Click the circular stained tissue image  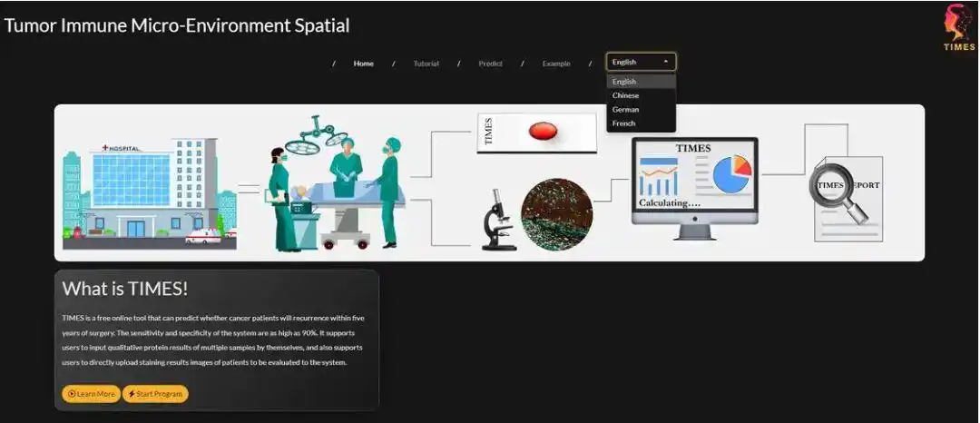(x=556, y=215)
